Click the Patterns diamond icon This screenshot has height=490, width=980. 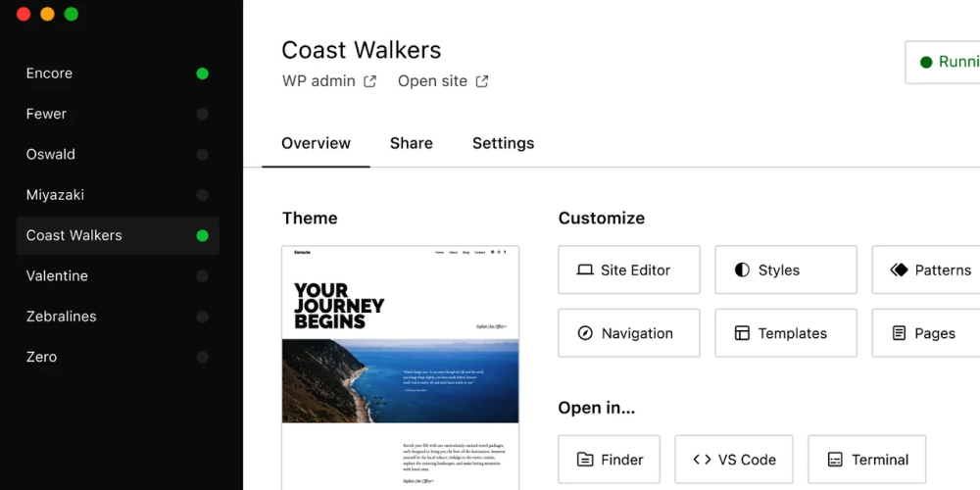point(899,270)
